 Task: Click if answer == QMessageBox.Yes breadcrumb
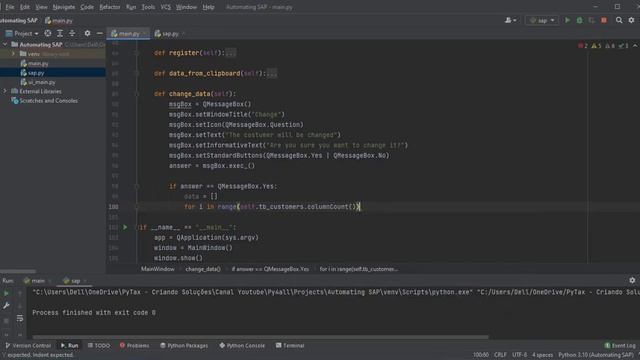pyautogui.click(x=271, y=269)
